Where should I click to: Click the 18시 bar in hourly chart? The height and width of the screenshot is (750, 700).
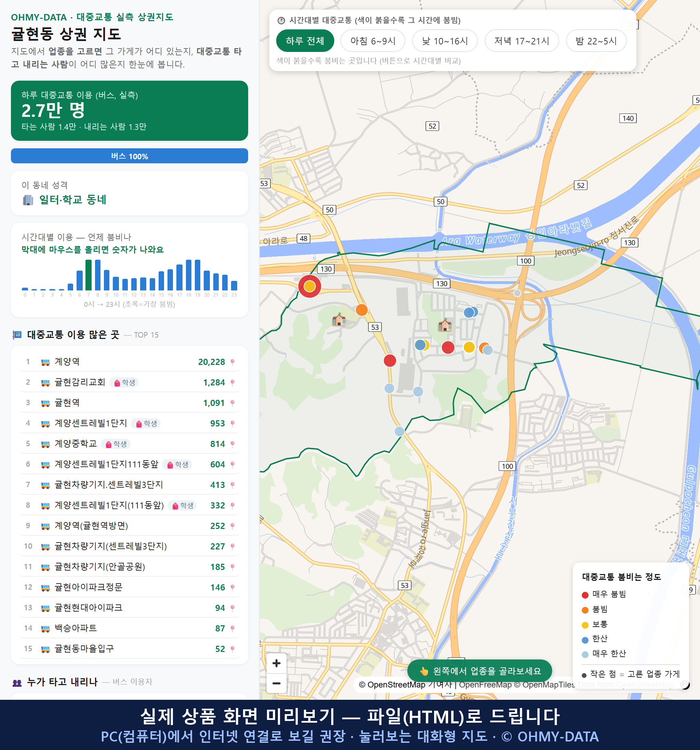tap(188, 275)
